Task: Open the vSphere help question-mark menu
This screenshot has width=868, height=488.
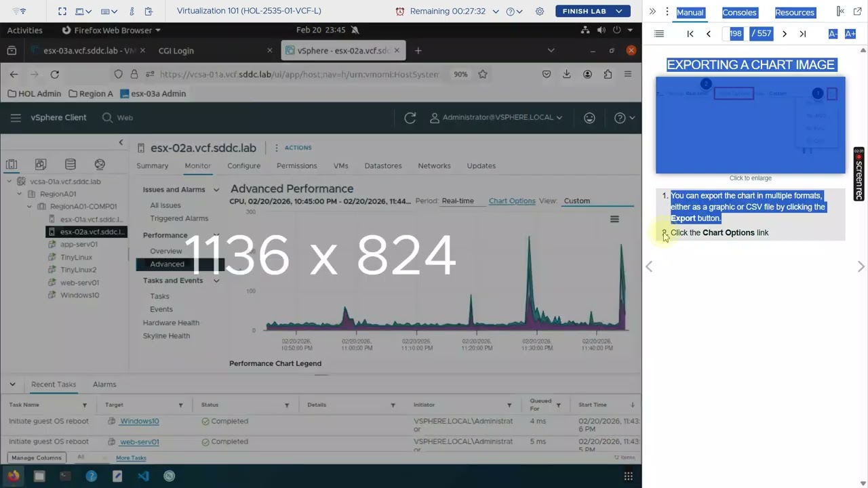Action: pyautogui.click(x=624, y=118)
